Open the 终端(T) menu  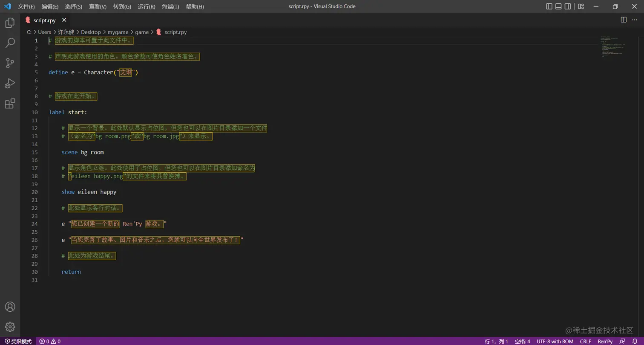(x=170, y=6)
